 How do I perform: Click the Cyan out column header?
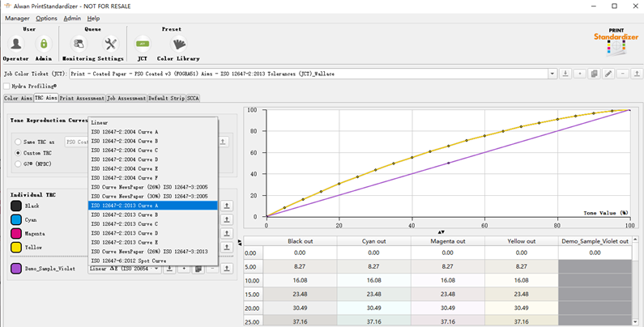(x=373, y=241)
